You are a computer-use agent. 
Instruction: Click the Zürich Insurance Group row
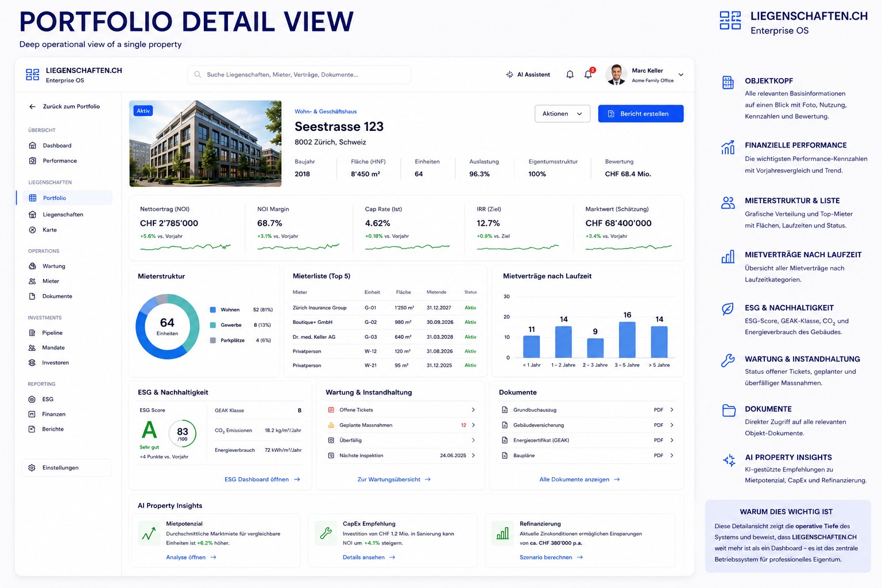tap(385, 308)
